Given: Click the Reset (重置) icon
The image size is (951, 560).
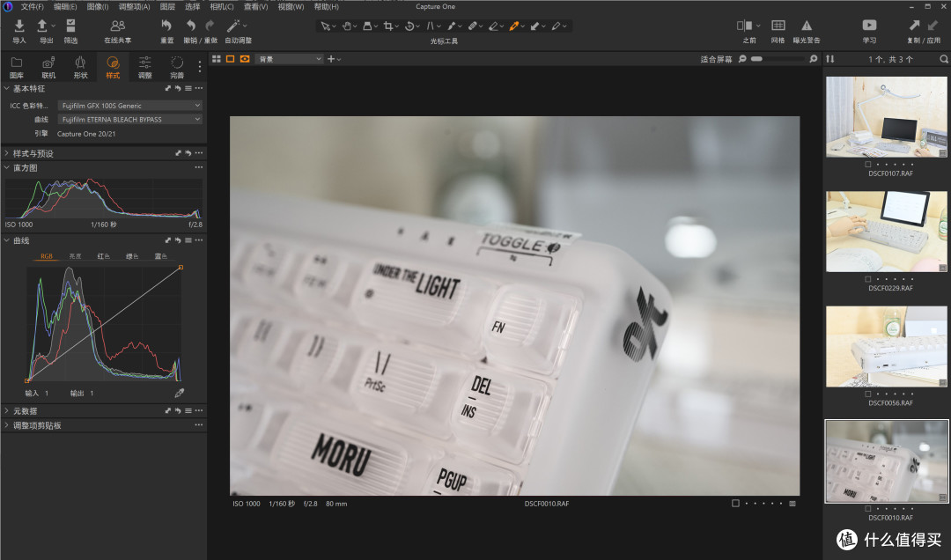Looking at the screenshot, I should [x=166, y=26].
